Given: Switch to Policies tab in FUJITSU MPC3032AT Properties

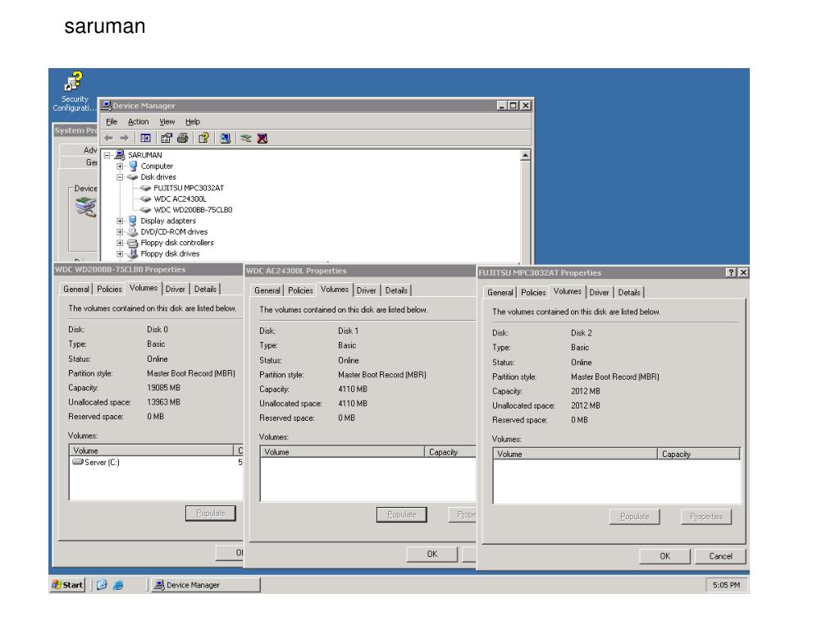Looking at the screenshot, I should [x=533, y=293].
